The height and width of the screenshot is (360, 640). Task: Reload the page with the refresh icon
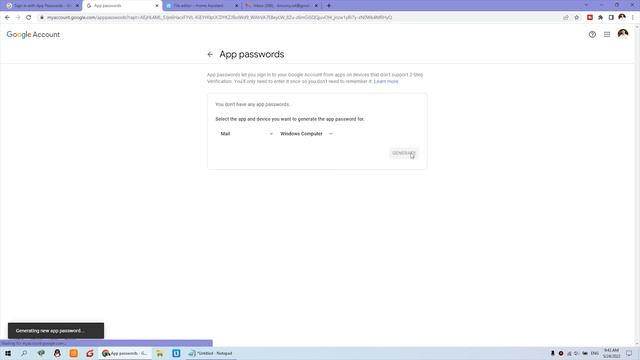pos(29,18)
